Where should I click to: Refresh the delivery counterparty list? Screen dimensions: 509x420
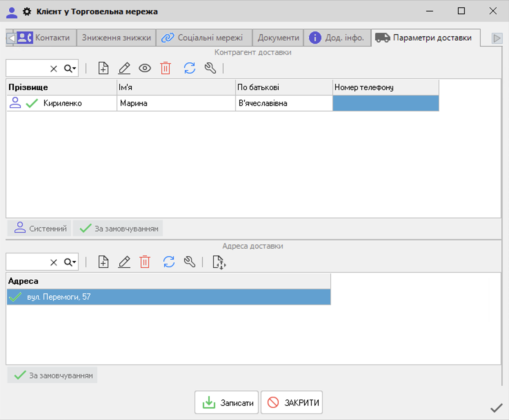pyautogui.click(x=190, y=68)
